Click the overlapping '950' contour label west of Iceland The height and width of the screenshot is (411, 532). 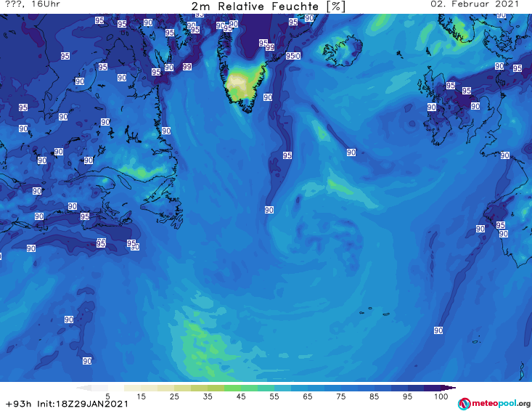pyautogui.click(x=293, y=56)
